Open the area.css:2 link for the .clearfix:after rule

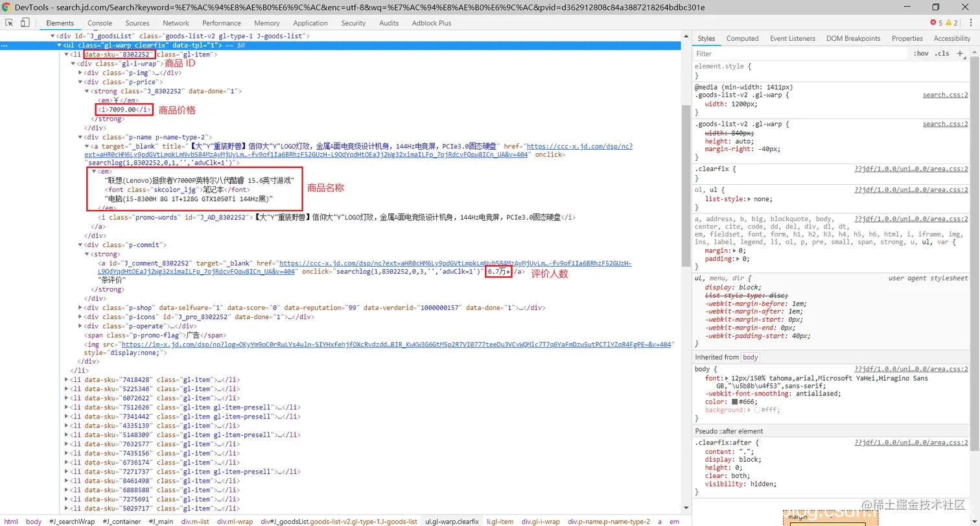click(911, 442)
